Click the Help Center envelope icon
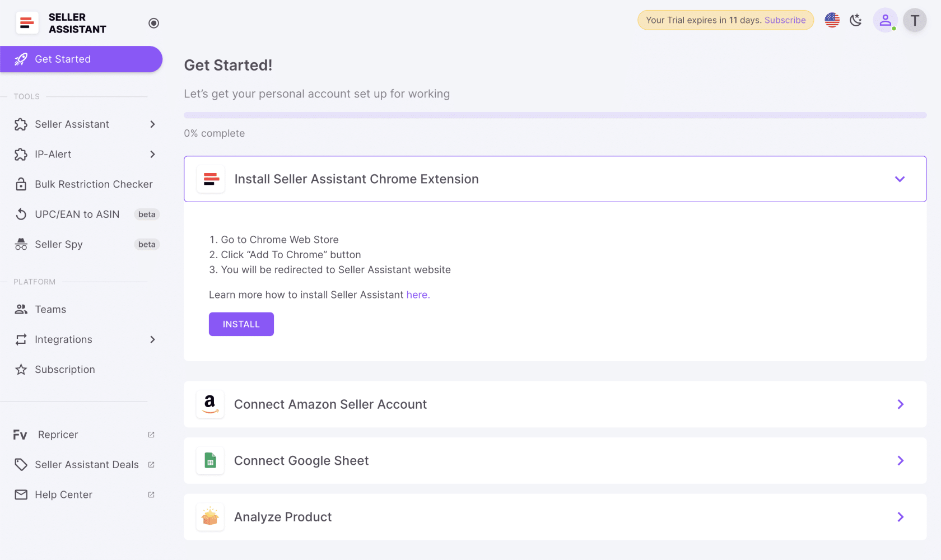Screen dimensions: 941x560 21,495
